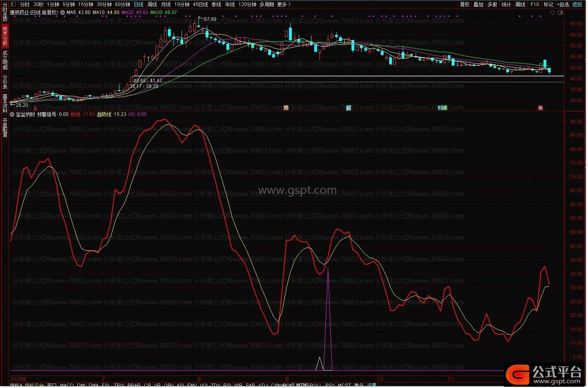Add the stock via +自选 button
588x388 pixels.
click(x=563, y=4)
